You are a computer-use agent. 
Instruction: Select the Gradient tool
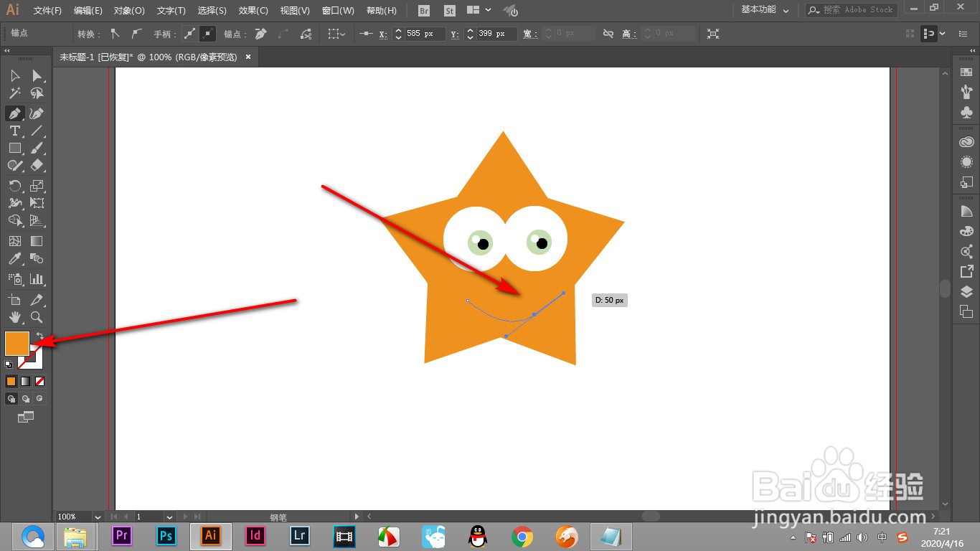(x=37, y=241)
